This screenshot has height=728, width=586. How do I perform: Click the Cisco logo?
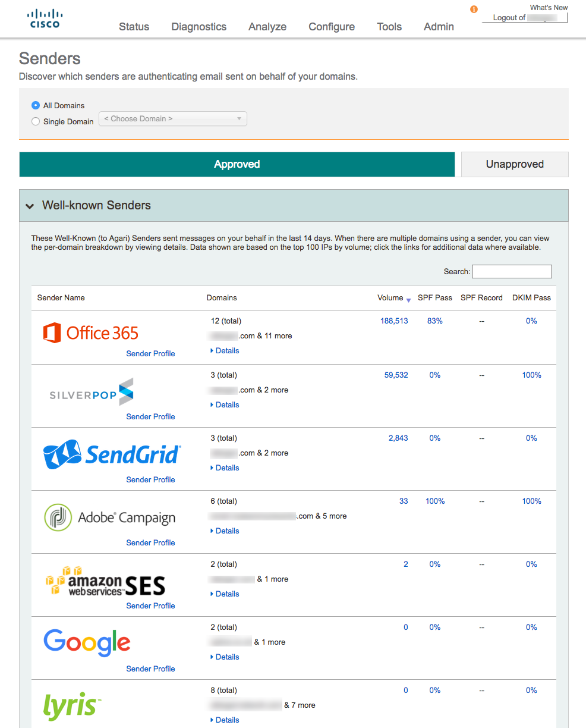pos(45,18)
